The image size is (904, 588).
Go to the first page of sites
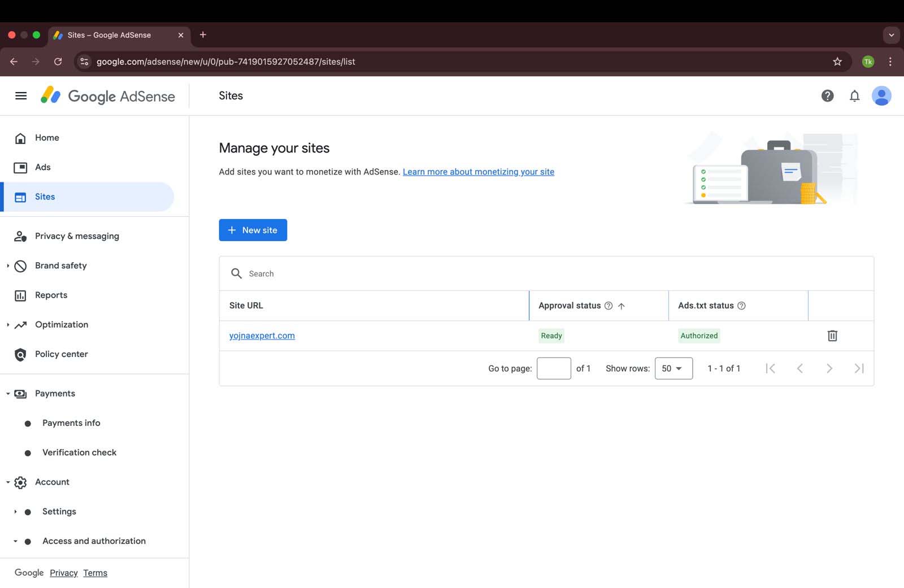tap(770, 368)
